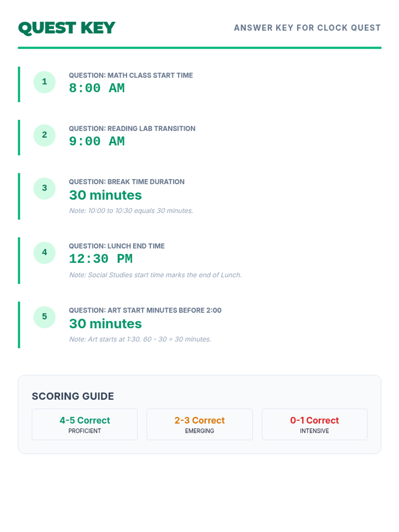This screenshot has height=532, width=399.
Task: Select the number 5 circle badge
Action: click(x=44, y=317)
